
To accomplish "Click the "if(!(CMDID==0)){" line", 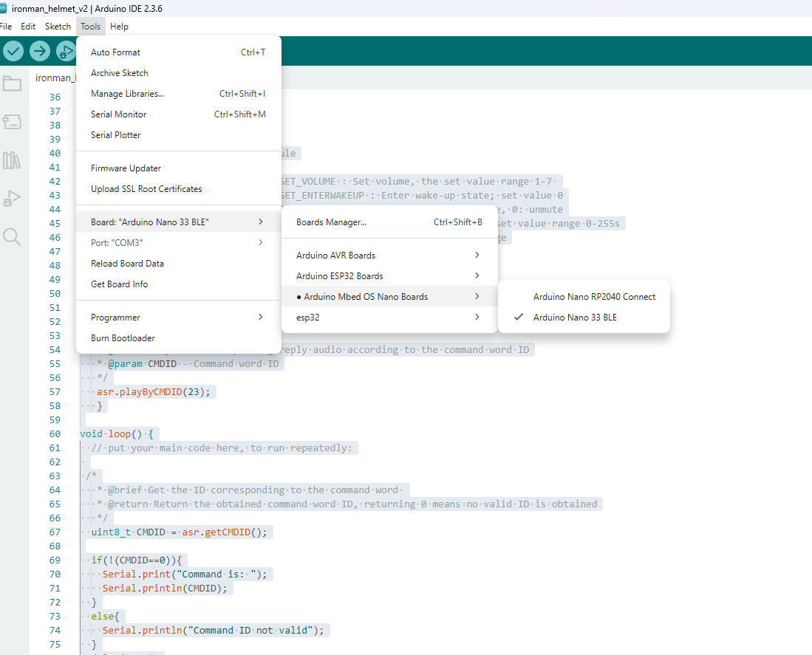I will pyautogui.click(x=136, y=560).
